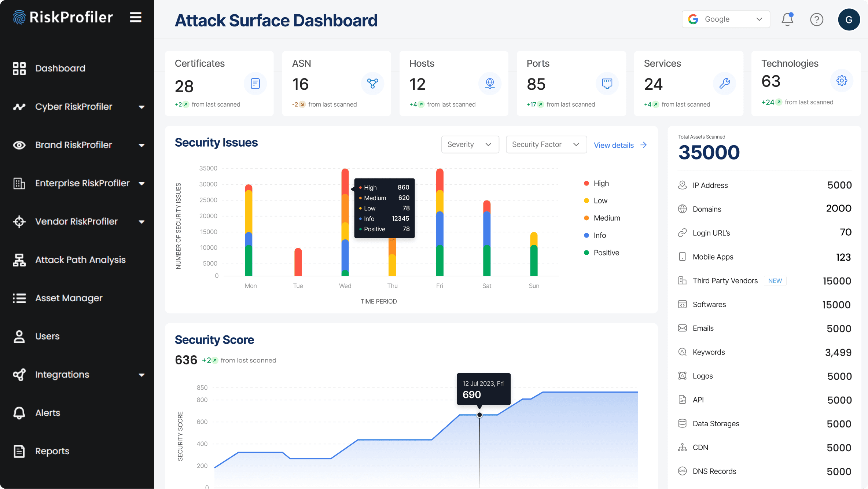Click the ASN network nodes icon
This screenshot has height=489, width=868.
pos(372,84)
